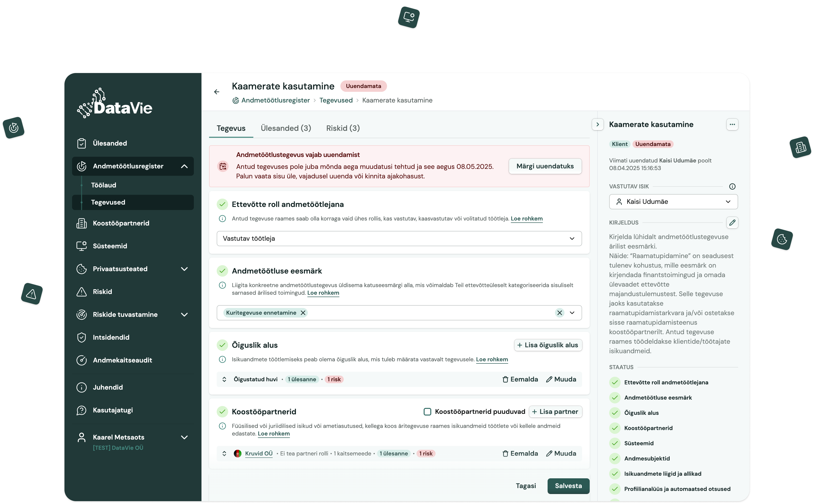Switch to the Ülesanded (3) tab

pyautogui.click(x=286, y=128)
